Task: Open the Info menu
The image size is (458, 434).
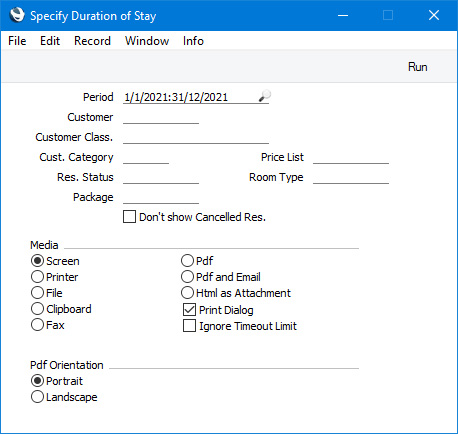Action: point(193,41)
